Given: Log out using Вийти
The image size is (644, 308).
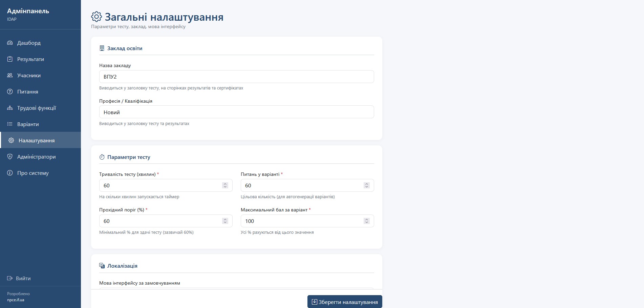Looking at the screenshot, I should 19,279.
